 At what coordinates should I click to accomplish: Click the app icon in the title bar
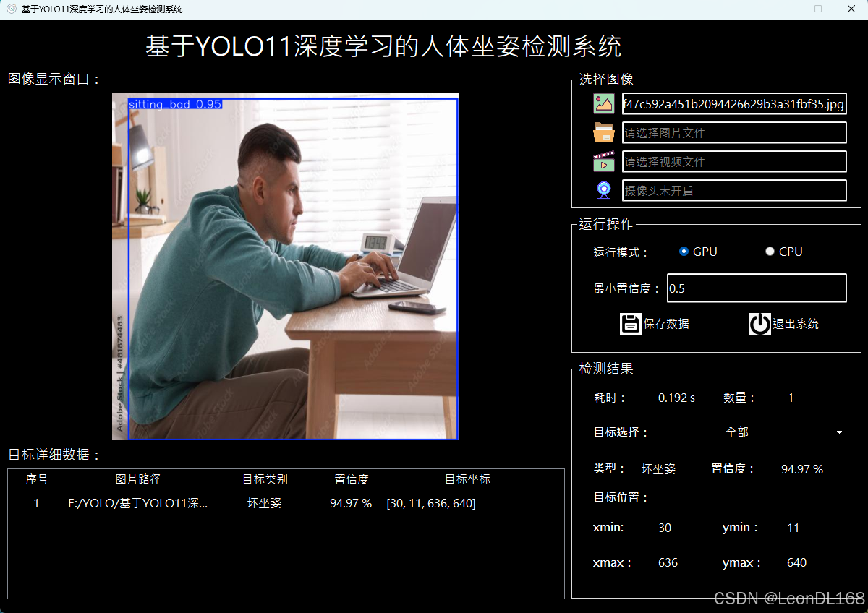point(11,9)
